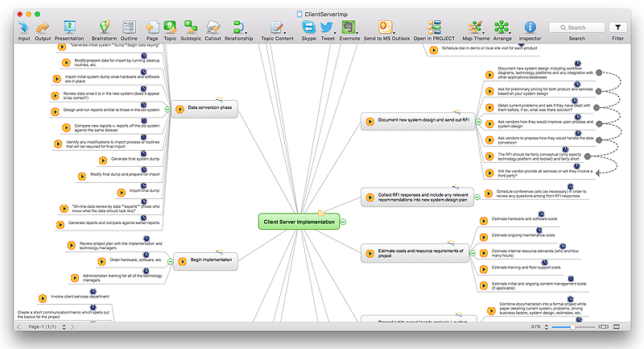This screenshot has height=349, width=644.
Task: Open Presentation mode from toolbar
Action: point(69,27)
